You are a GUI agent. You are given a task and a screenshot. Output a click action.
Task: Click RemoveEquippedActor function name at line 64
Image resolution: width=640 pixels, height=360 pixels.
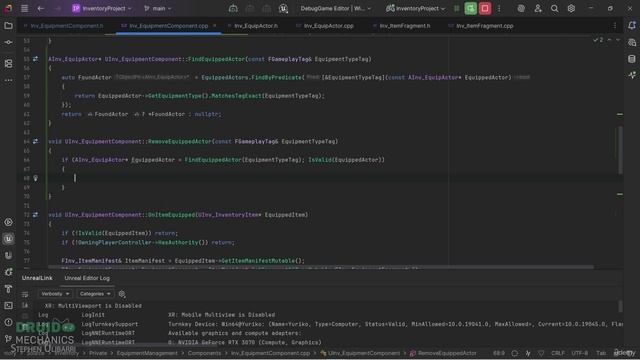(180, 141)
